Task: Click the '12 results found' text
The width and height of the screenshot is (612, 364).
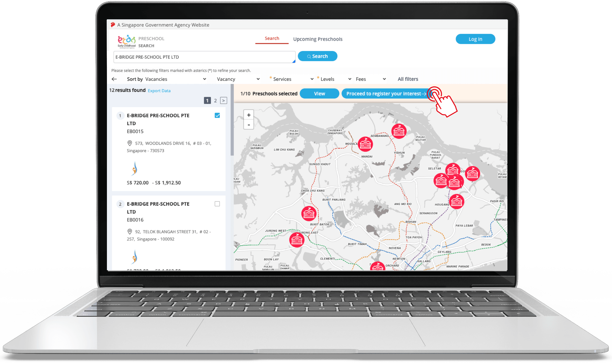Action: [127, 90]
